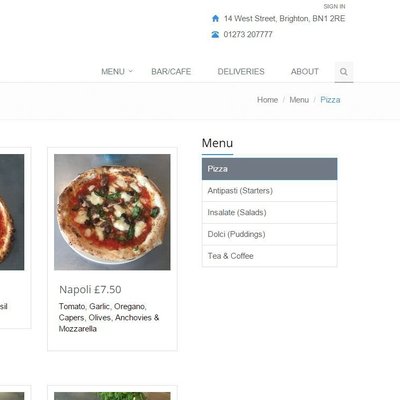Go to the BAR/CAFE page

pyautogui.click(x=171, y=72)
